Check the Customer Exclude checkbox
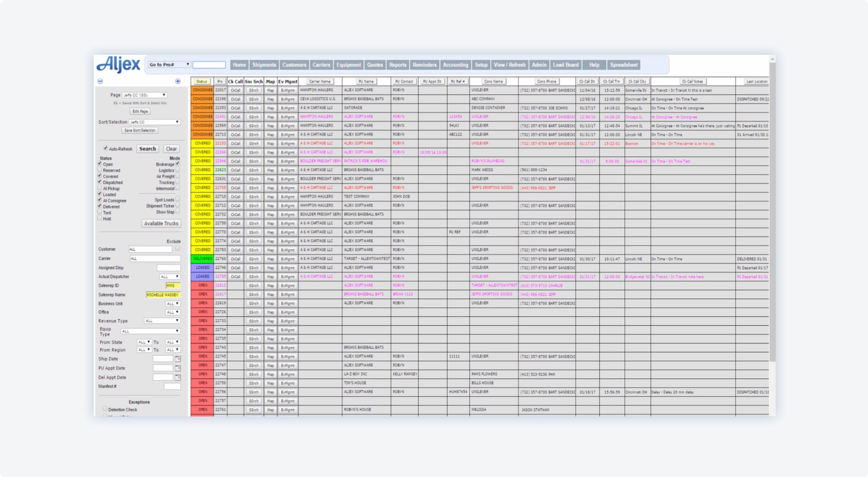The width and height of the screenshot is (868, 477). (177, 249)
